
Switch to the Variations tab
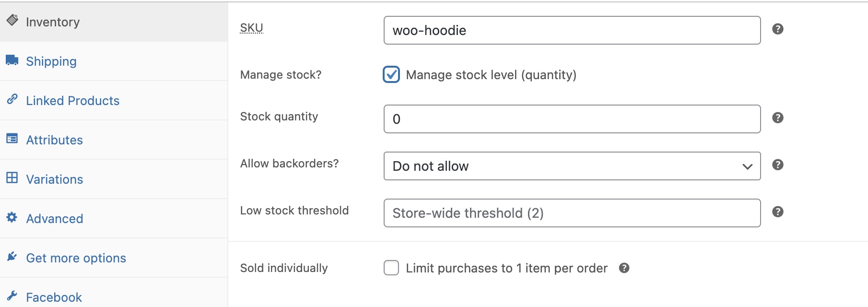54,179
